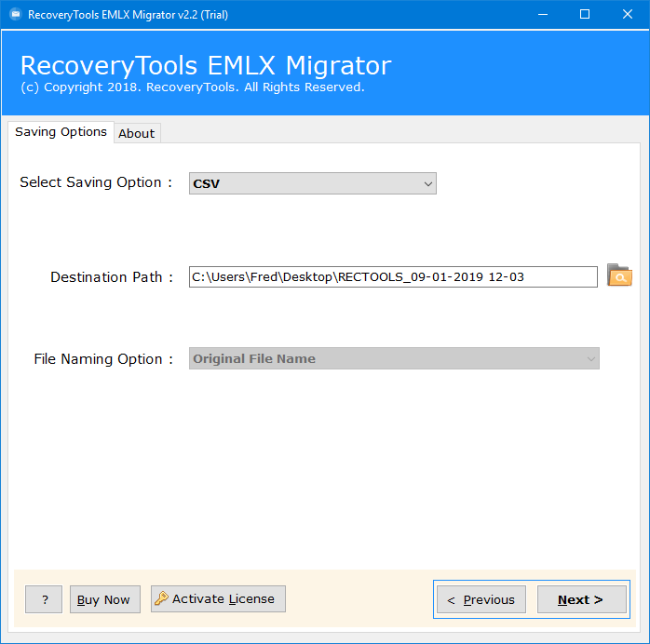Open the File Naming Option dropdown
The height and width of the screenshot is (644, 650).
click(x=394, y=358)
